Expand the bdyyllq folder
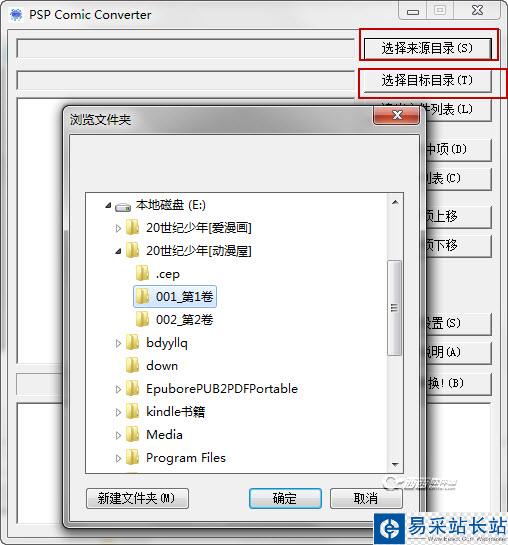This screenshot has width=508, height=545. [118, 343]
